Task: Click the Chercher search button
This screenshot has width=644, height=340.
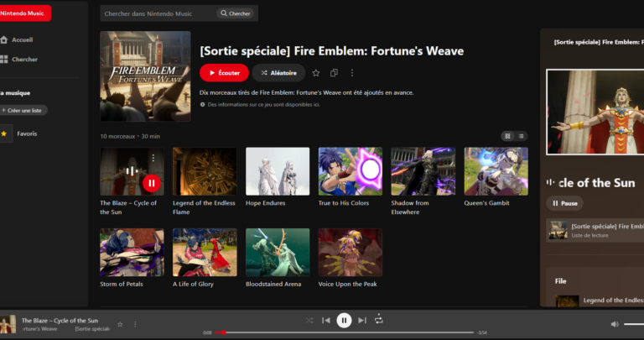Action: (x=235, y=13)
